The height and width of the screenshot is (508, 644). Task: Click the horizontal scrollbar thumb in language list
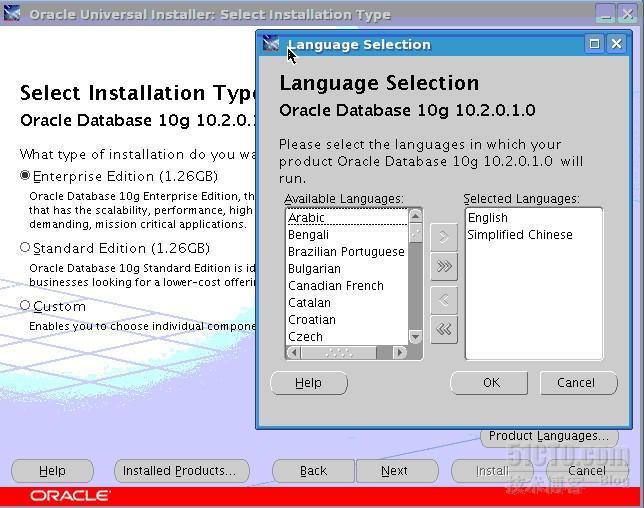(x=338, y=352)
